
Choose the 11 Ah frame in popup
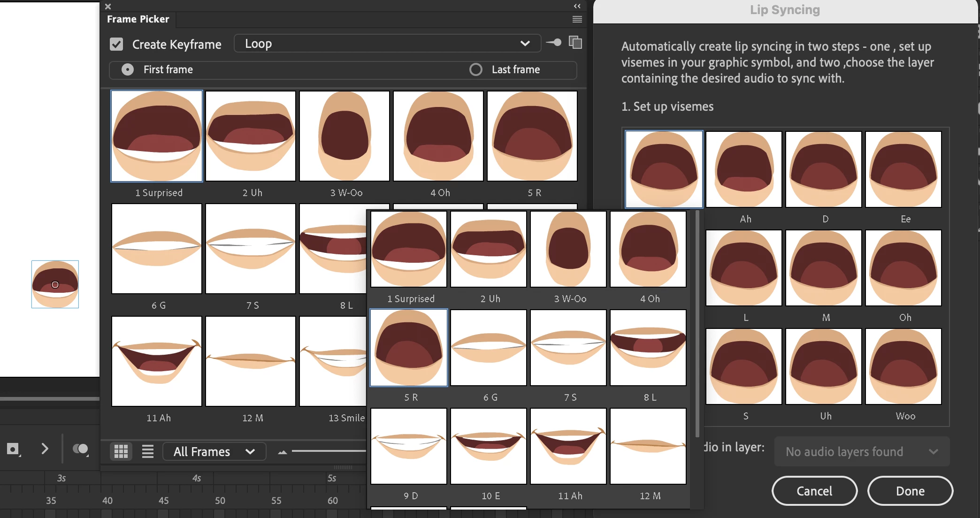point(568,446)
